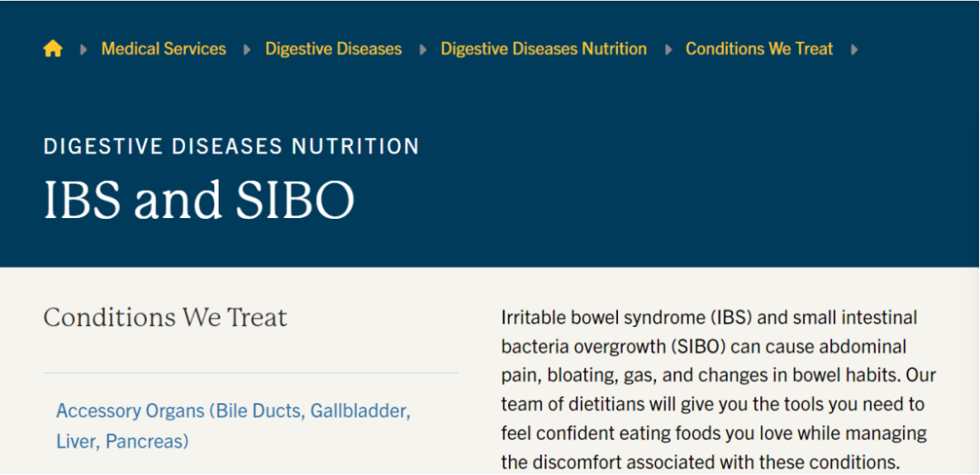Click the IBS and SIBO page title

pos(199,201)
